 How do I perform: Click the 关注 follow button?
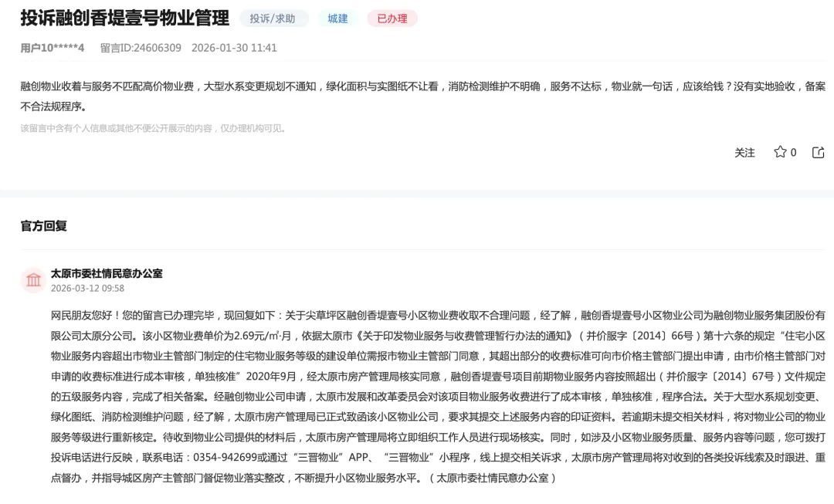click(x=744, y=153)
